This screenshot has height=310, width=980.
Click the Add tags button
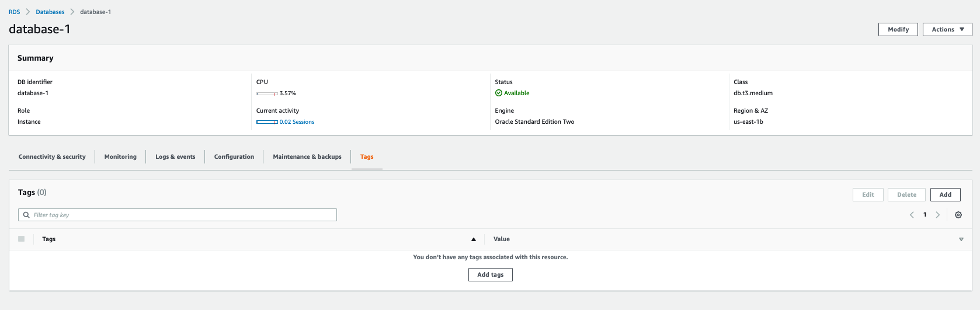pos(491,274)
